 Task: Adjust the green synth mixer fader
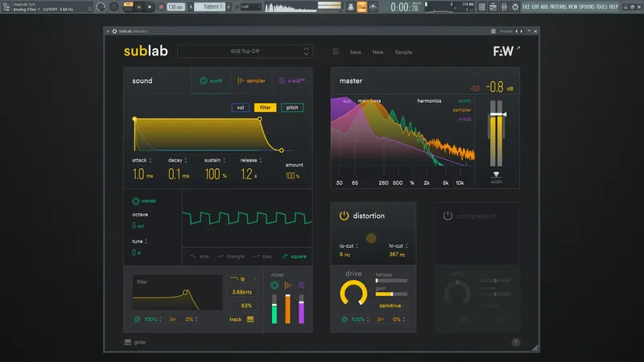275,309
